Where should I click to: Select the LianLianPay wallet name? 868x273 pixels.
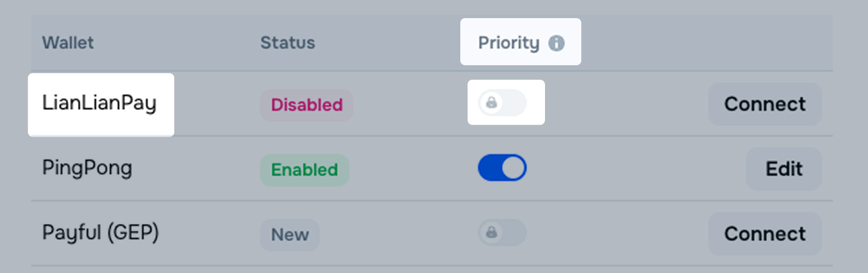[99, 104]
